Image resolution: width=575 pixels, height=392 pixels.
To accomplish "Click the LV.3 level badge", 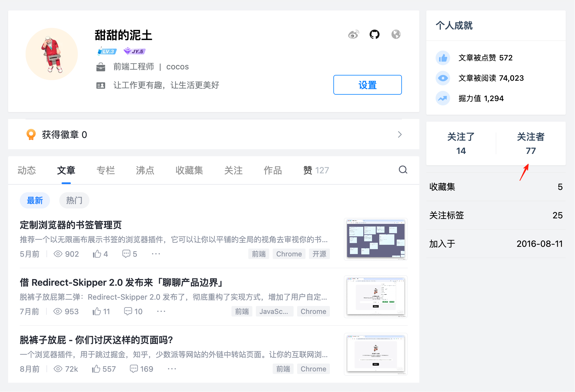I will 107,51.
